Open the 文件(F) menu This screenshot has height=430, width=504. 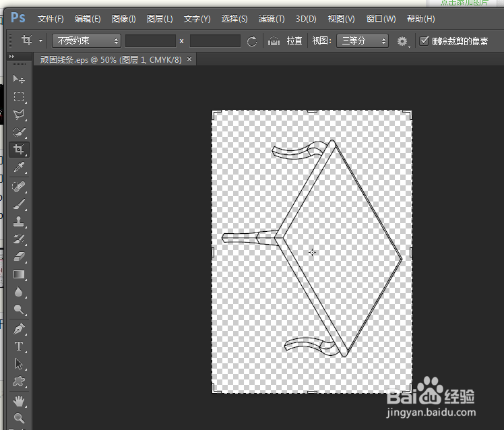pyautogui.click(x=51, y=19)
